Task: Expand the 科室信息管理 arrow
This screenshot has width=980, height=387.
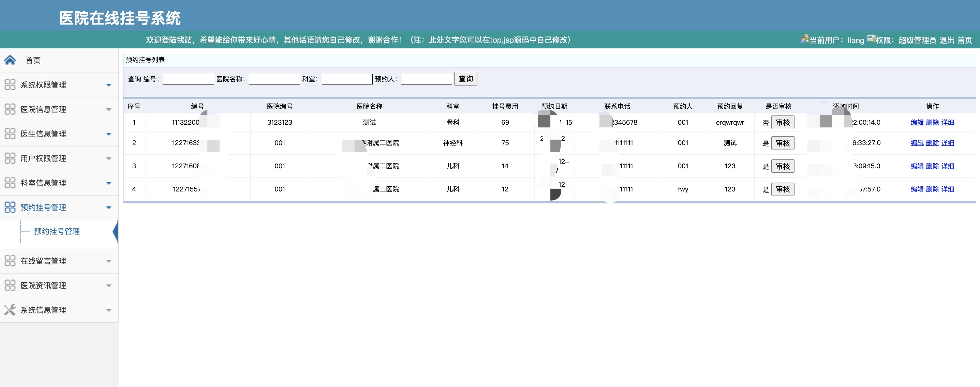Action: click(109, 183)
